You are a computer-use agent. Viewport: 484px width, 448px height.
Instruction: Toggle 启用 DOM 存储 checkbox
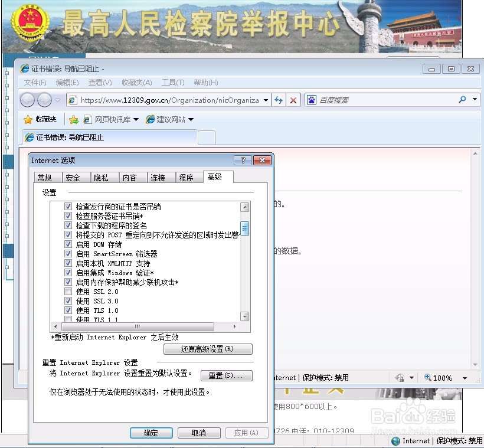[68, 244]
